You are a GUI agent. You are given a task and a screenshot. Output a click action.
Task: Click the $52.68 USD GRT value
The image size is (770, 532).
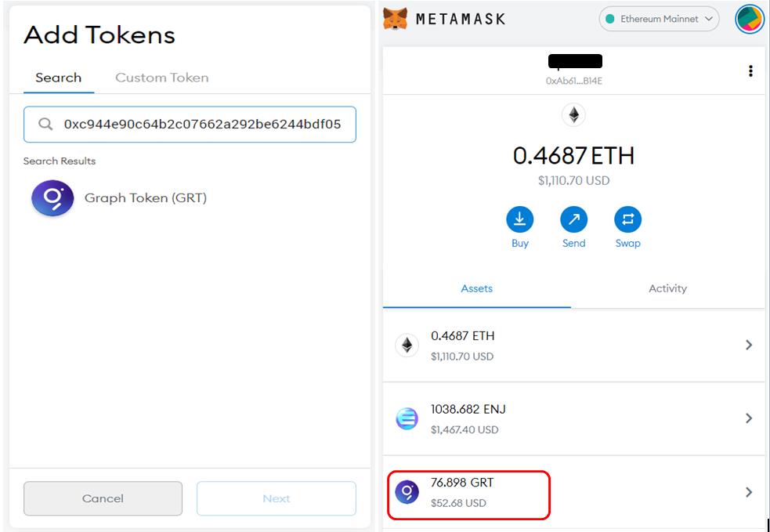coord(458,503)
